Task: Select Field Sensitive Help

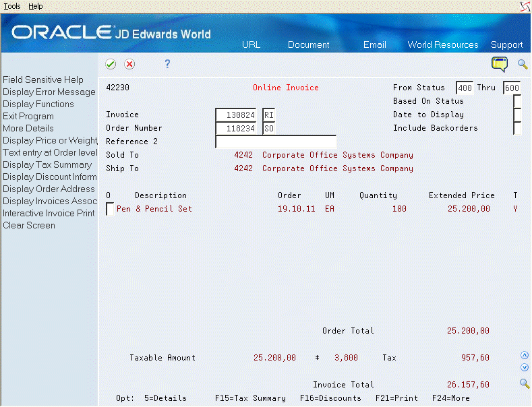Action: coord(43,80)
